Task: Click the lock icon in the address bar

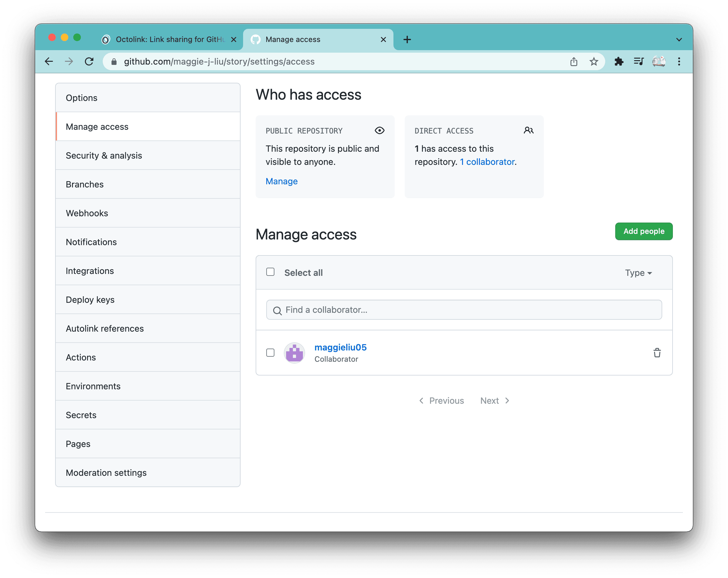Action: point(114,61)
